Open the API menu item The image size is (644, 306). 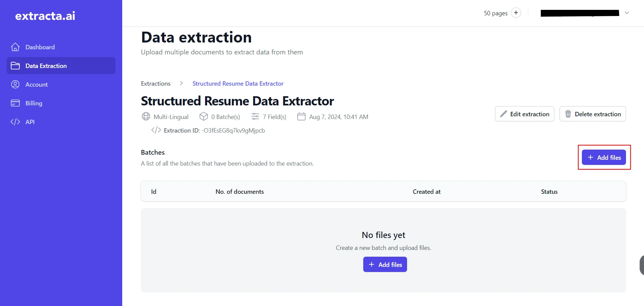(x=61, y=122)
